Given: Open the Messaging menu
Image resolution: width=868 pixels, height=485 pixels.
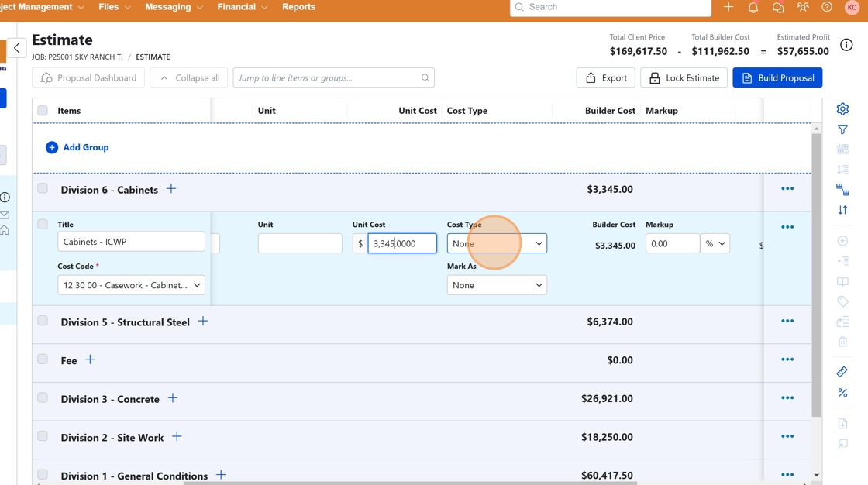Looking at the screenshot, I should (x=174, y=7).
